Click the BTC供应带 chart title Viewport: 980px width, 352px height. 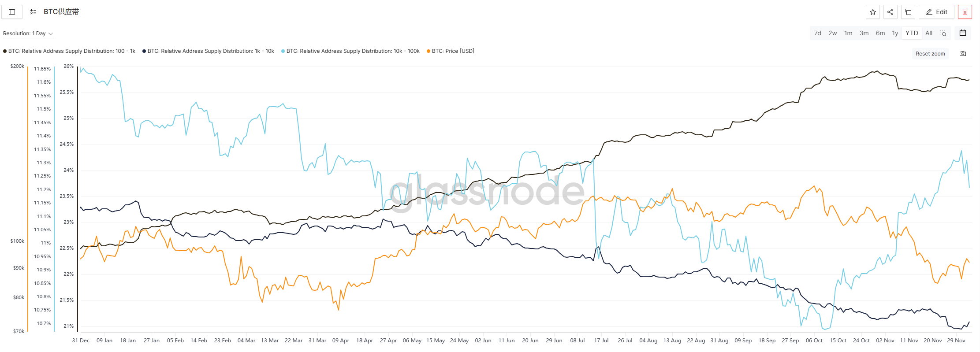61,12
